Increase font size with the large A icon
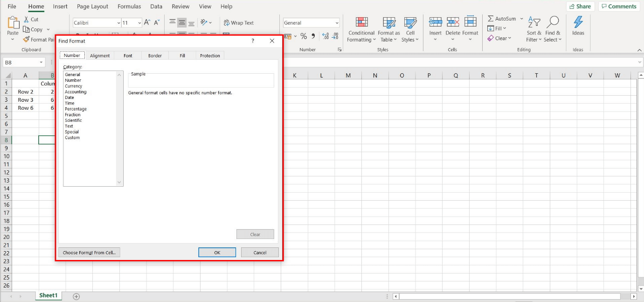Viewport: 644px width, 302px height. (147, 22)
